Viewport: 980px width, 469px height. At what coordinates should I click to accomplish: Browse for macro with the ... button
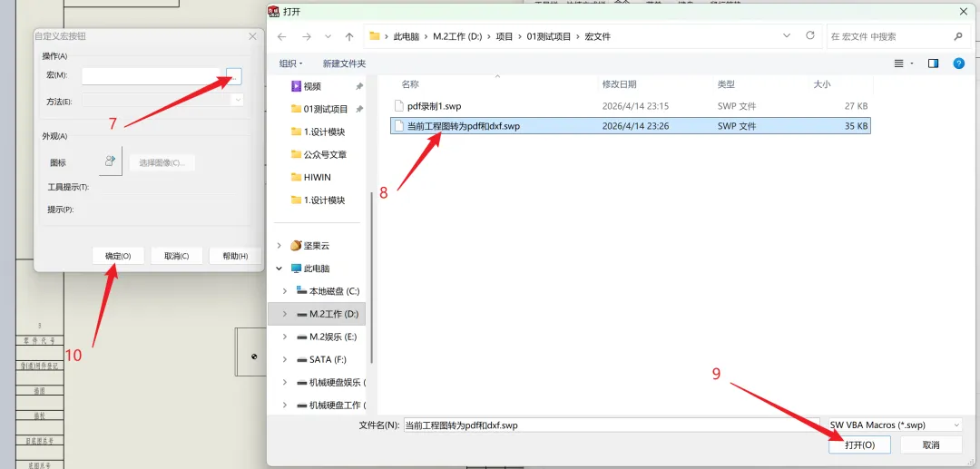[234, 75]
